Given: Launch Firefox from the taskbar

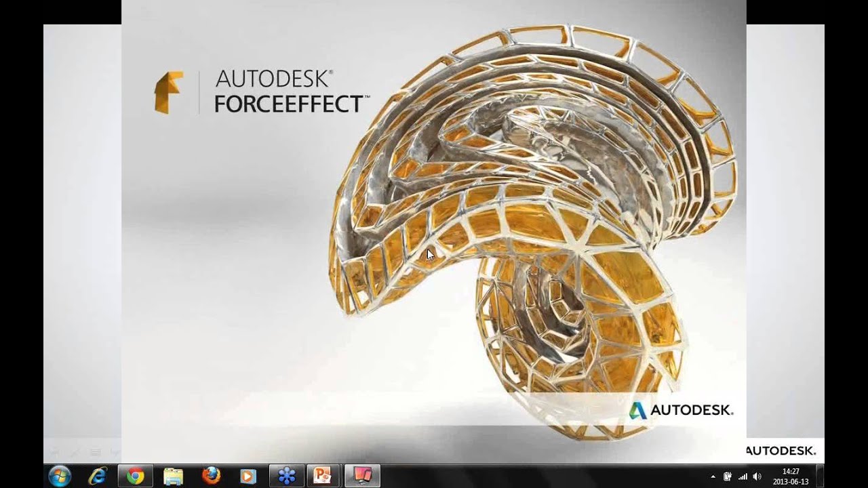Looking at the screenshot, I should (x=212, y=476).
